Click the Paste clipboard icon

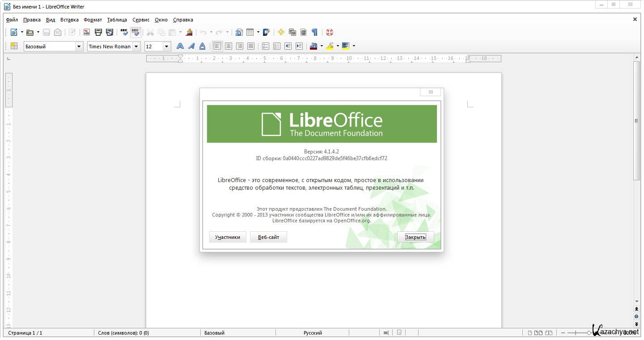pos(172,32)
